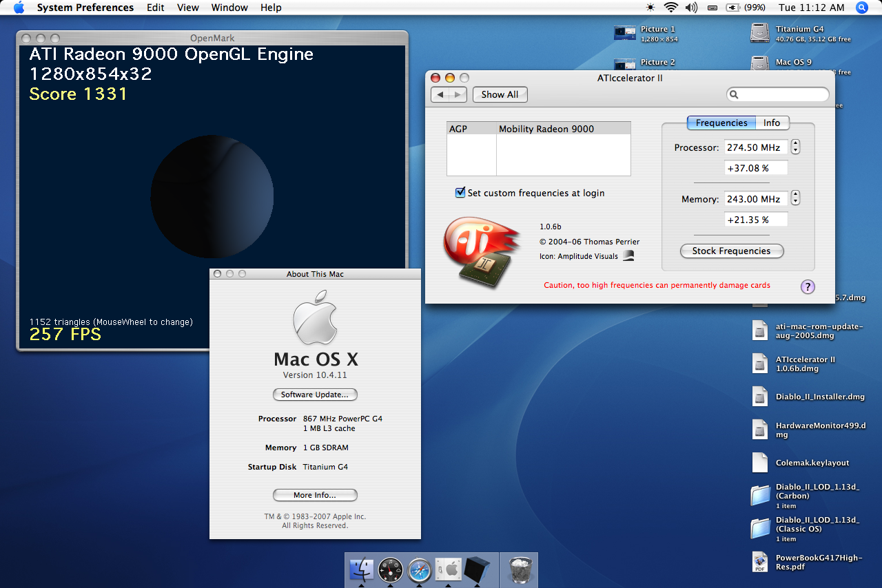The width and height of the screenshot is (882, 588).
Task: Click the rotating sphere in OpenMark window
Action: [212, 197]
